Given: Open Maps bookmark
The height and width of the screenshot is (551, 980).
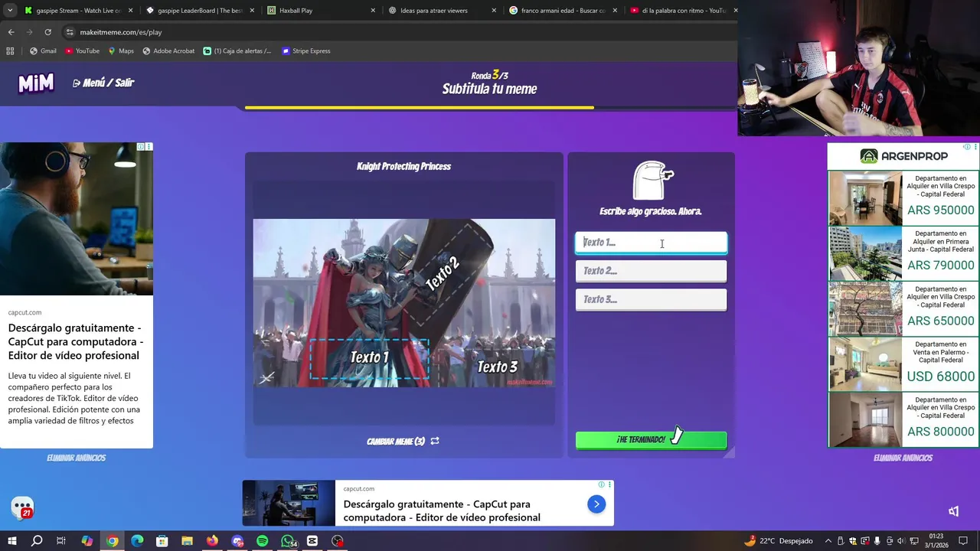Looking at the screenshot, I should coord(121,51).
